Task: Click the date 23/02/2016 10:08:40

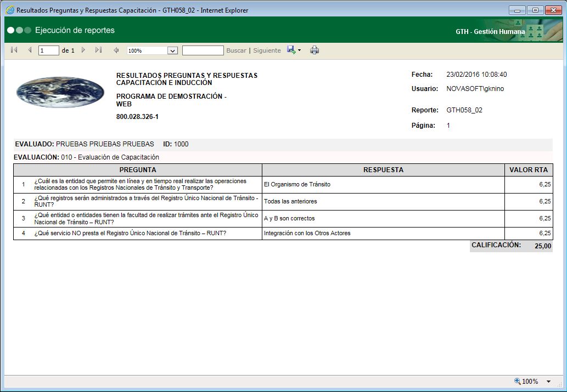Action: (476, 75)
